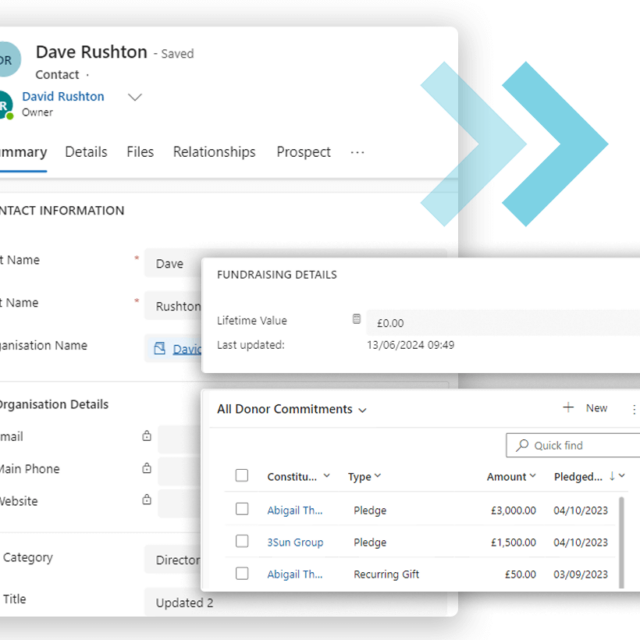
Task: Click the organisation record icon in Organisation Name
Action: (160, 349)
